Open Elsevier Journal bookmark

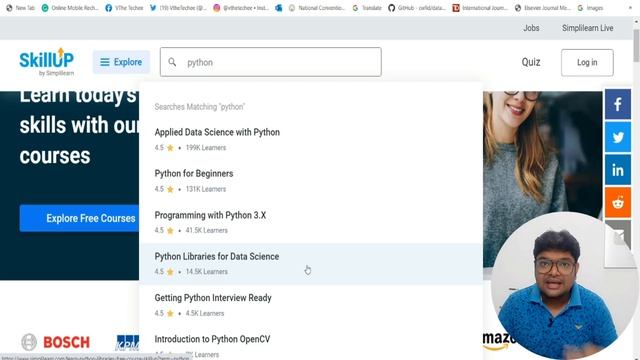pos(542,8)
